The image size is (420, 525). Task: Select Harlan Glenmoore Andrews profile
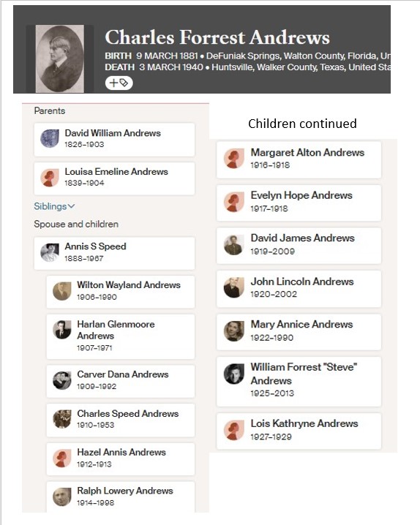coord(121,336)
